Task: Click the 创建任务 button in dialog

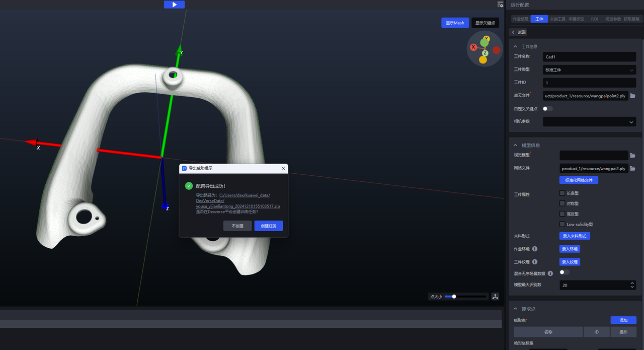Action: pyautogui.click(x=269, y=226)
